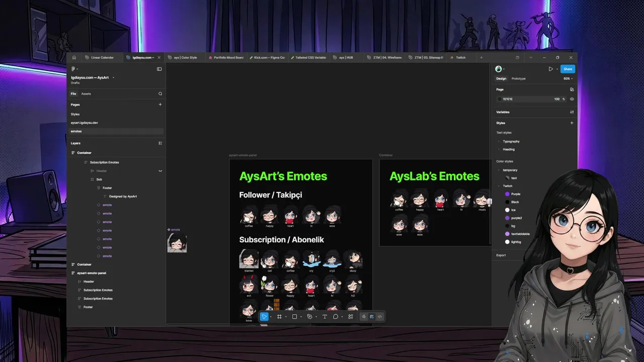Add a new page with the plus icon
This screenshot has height=362, width=644.
tap(160, 105)
